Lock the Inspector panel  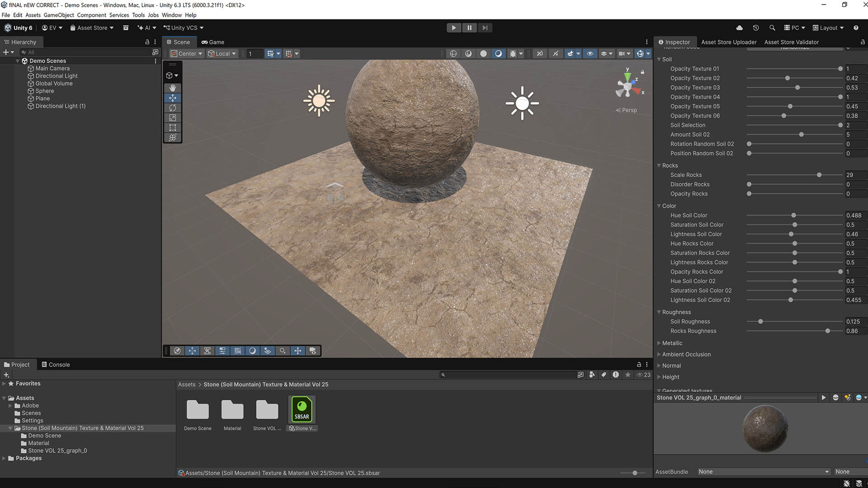863,42
